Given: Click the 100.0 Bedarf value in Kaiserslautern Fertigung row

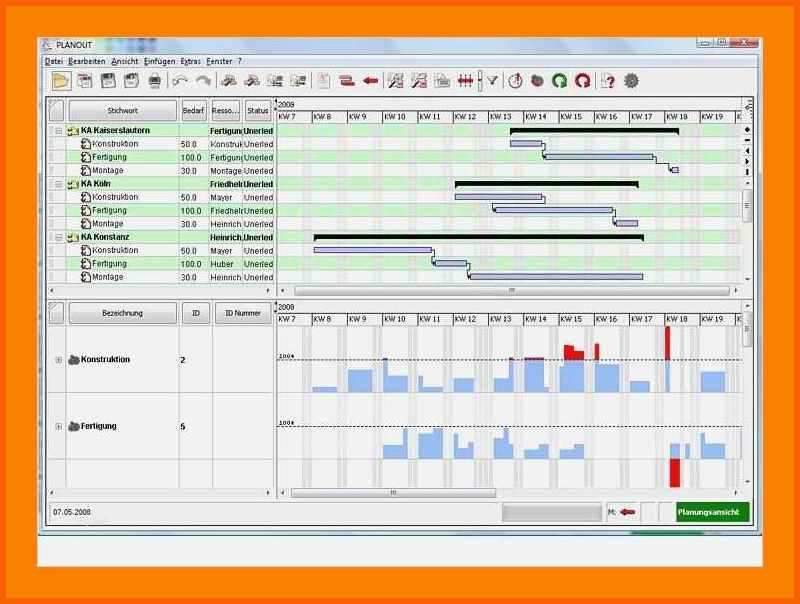Looking at the screenshot, I should tap(191, 158).
